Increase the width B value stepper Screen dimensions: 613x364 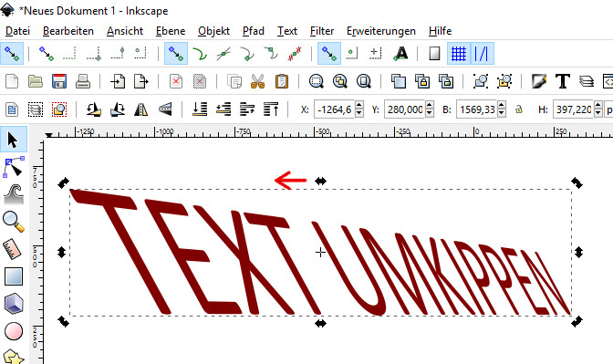[x=502, y=105]
